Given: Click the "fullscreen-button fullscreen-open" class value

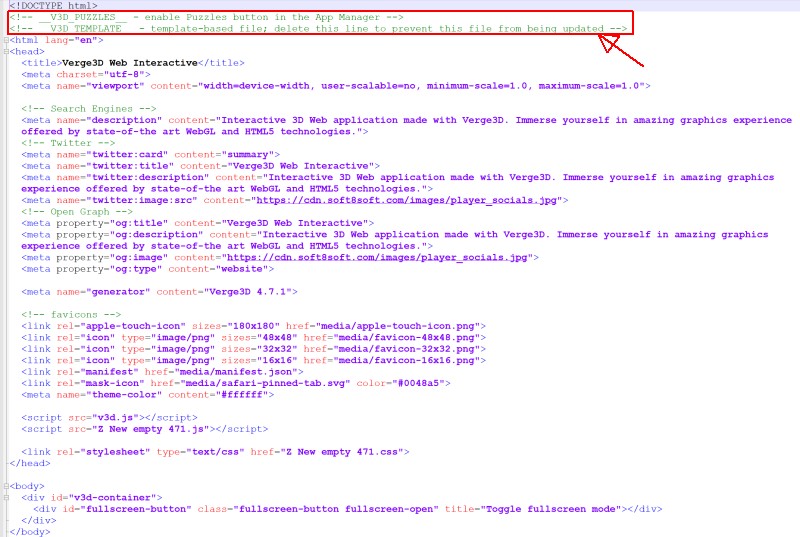Looking at the screenshot, I should [x=336, y=509].
